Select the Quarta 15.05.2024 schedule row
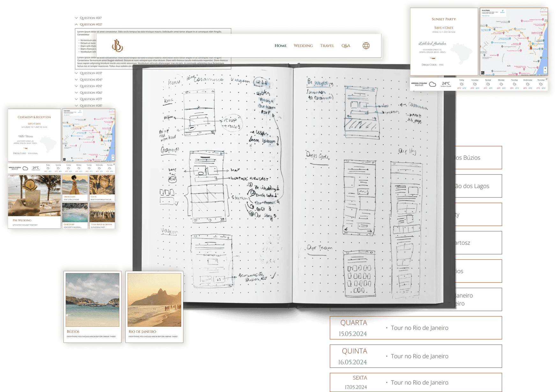The height and width of the screenshot is (392, 556). pyautogui.click(x=416, y=328)
